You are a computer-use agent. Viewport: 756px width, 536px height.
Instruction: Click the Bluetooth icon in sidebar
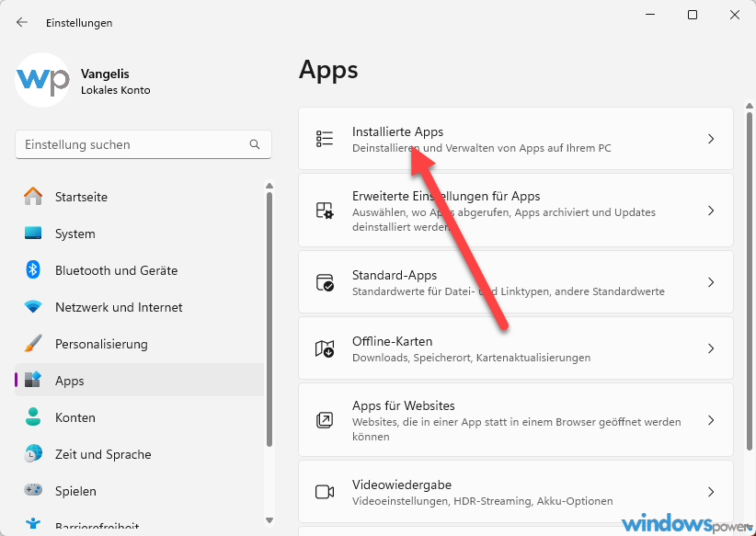pos(33,270)
